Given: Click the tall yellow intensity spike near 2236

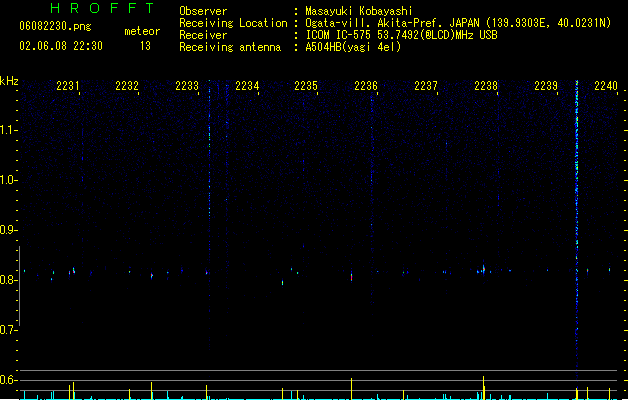Looking at the screenshot, I should 351,388.
